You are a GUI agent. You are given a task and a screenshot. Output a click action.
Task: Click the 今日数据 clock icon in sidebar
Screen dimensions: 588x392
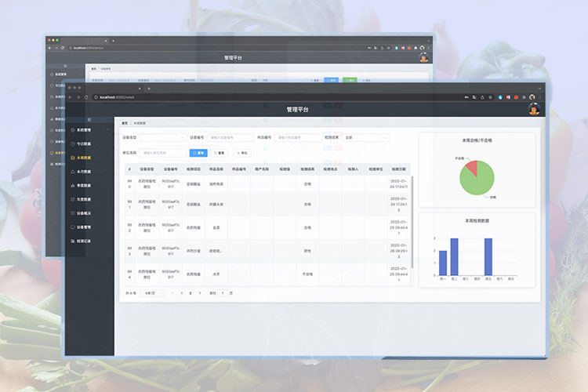(73, 144)
